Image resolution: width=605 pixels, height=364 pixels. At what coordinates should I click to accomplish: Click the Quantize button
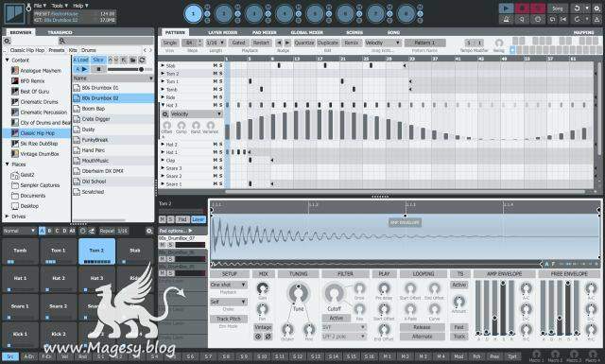coord(304,43)
